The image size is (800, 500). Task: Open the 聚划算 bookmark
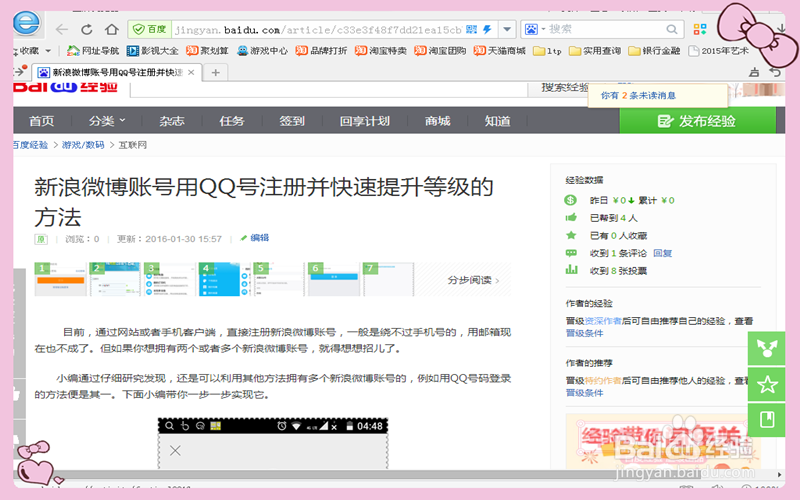pos(207,51)
